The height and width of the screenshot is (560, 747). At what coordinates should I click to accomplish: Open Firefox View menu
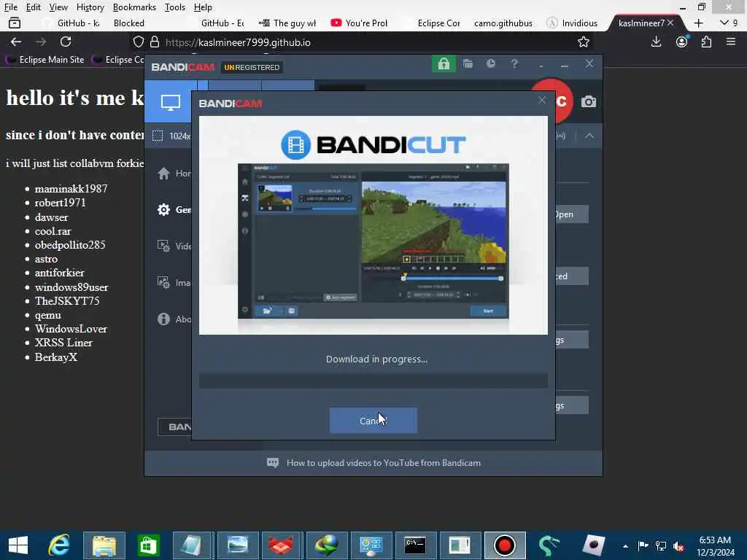point(58,7)
